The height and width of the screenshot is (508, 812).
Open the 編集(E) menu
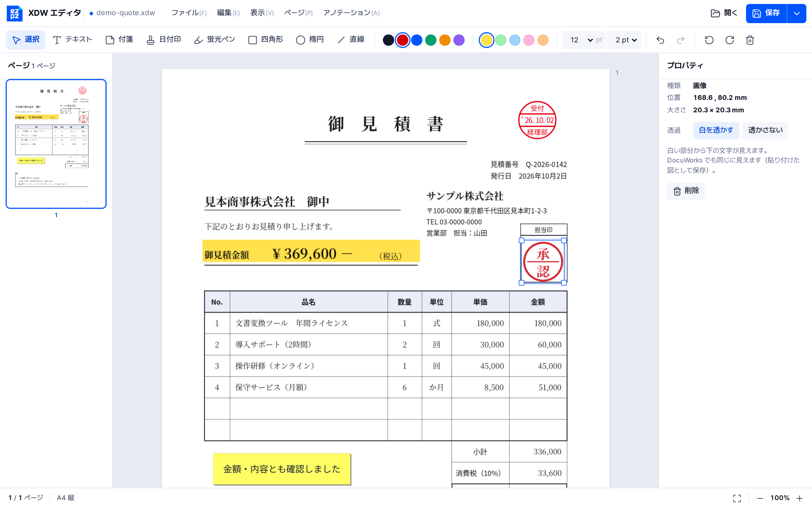point(228,13)
